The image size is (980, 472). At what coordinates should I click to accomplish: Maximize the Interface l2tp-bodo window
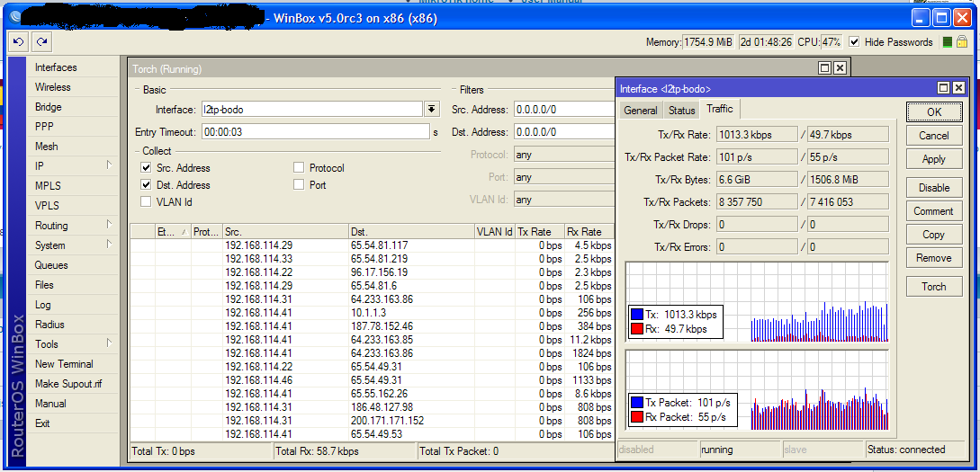(x=943, y=88)
